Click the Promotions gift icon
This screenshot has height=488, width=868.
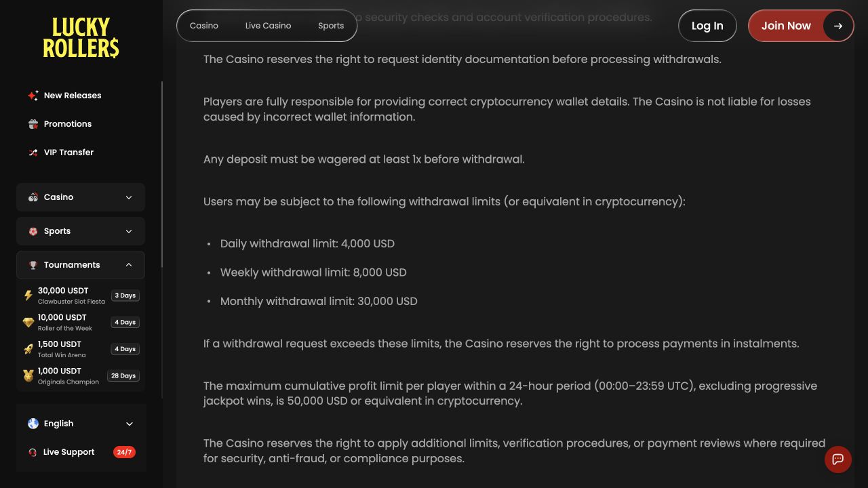point(33,124)
